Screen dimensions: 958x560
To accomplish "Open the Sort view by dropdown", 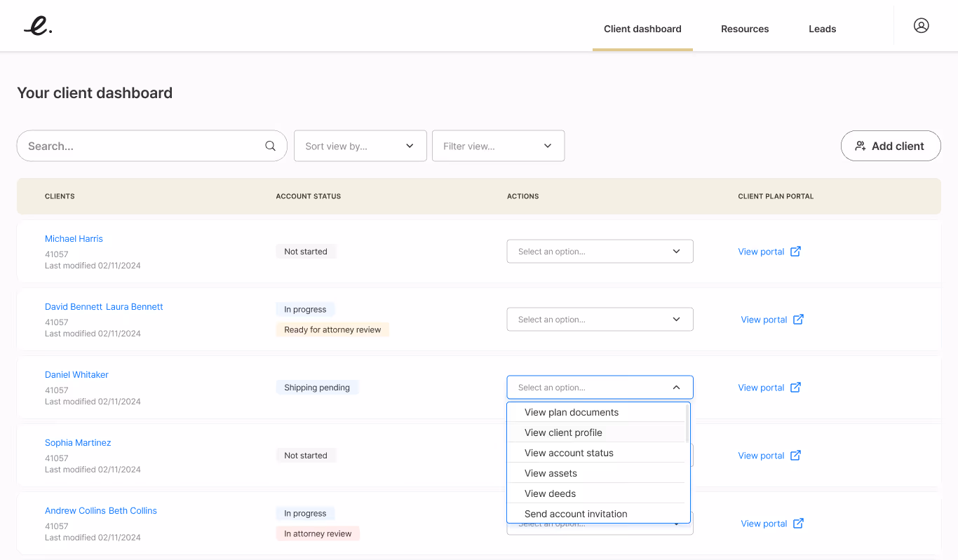I will pos(360,146).
